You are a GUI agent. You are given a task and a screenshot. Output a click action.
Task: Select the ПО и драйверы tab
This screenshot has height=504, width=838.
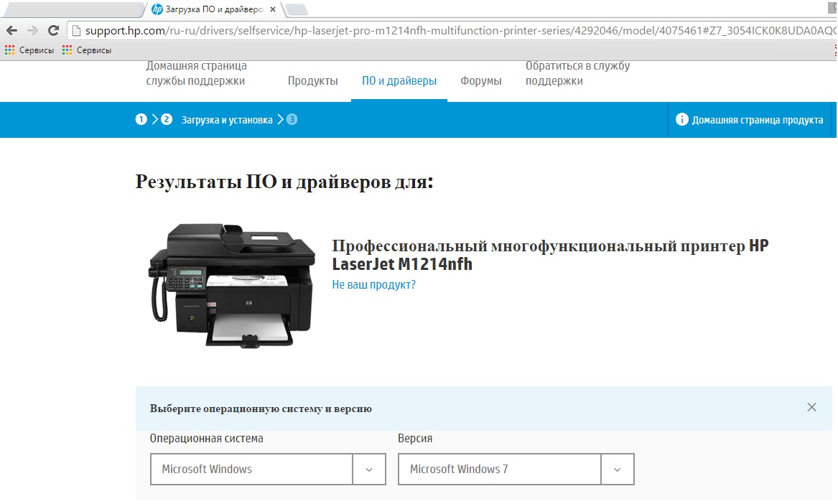click(x=399, y=81)
